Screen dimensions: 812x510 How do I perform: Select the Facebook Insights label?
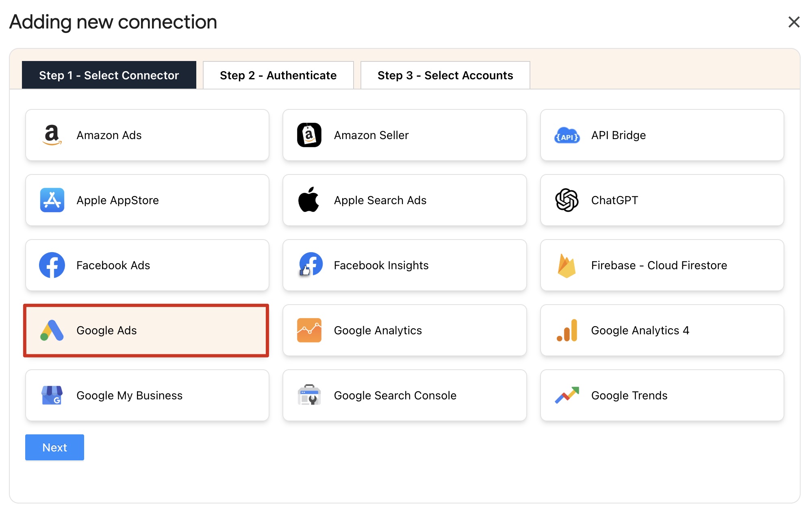tap(381, 266)
